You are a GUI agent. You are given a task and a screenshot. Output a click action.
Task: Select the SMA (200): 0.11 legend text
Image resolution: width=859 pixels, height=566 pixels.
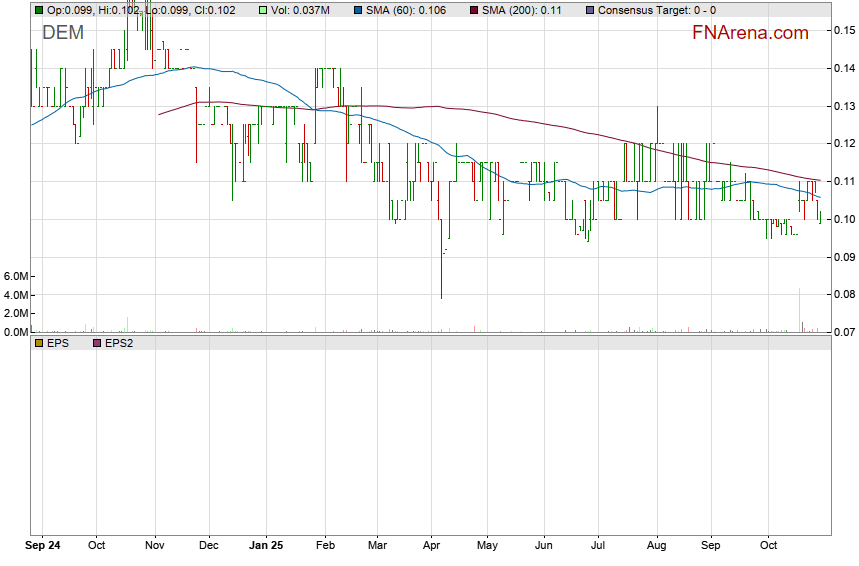(x=522, y=10)
